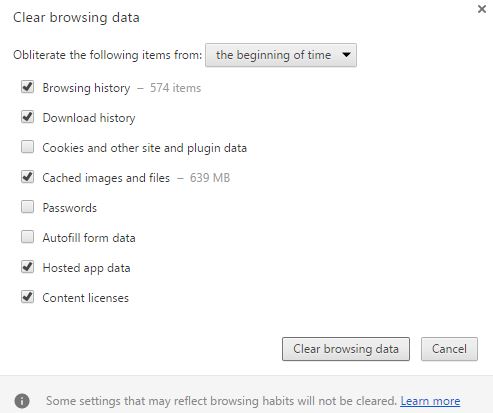Open the Learn more link
Screen dimensions: 493x413
pyautogui.click(x=430, y=401)
